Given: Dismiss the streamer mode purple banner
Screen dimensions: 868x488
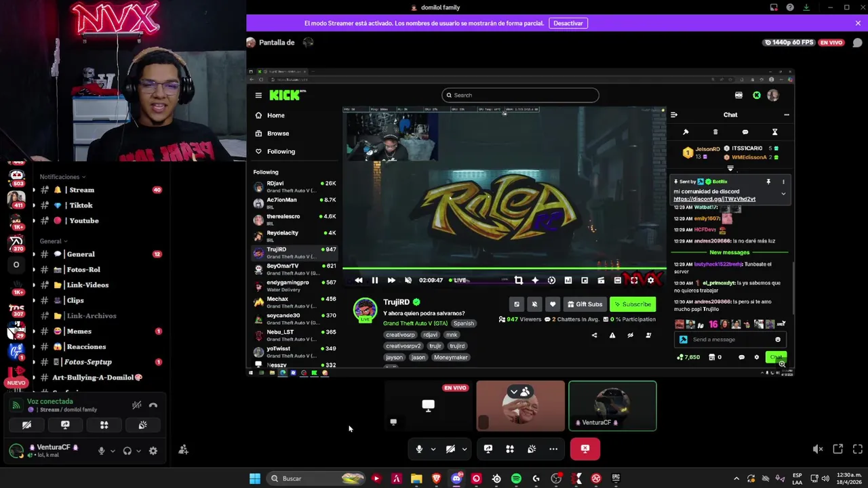Looking at the screenshot, I should (x=858, y=23).
